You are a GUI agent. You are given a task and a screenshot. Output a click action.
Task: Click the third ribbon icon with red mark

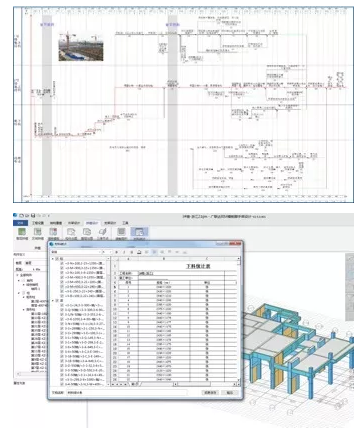click(53, 232)
